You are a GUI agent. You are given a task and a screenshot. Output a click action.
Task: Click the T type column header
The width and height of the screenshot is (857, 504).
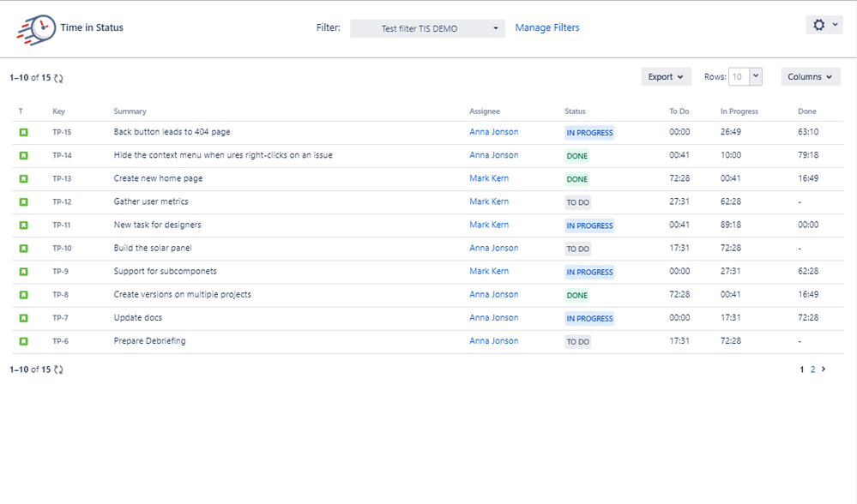(x=21, y=111)
